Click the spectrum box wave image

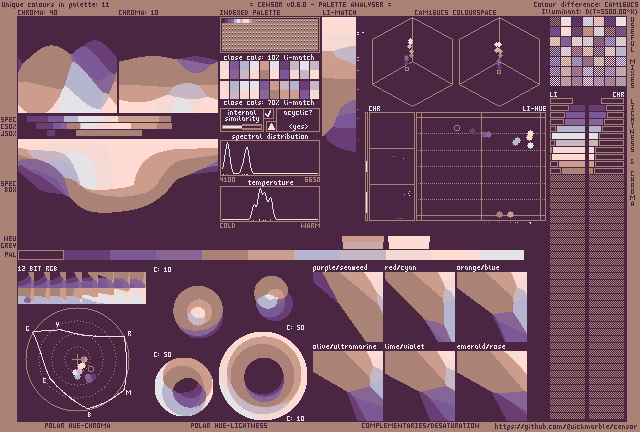pos(118,176)
